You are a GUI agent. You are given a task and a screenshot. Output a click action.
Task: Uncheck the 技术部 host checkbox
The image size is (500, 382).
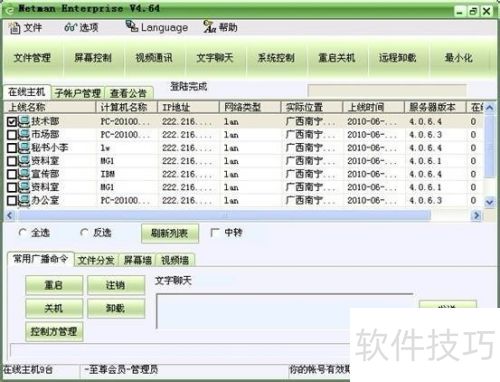coord(12,122)
